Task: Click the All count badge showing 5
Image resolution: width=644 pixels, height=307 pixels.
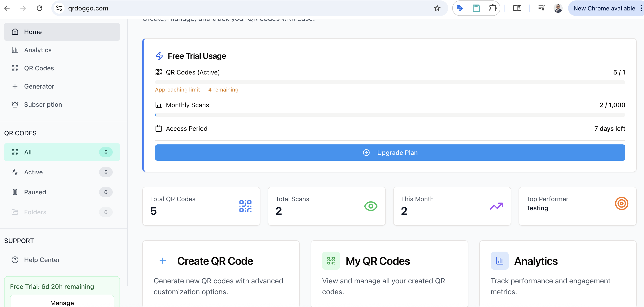Action: 106,152
